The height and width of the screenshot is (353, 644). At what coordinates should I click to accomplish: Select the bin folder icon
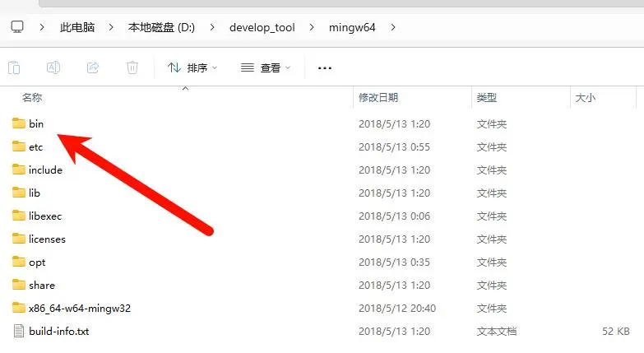point(18,123)
